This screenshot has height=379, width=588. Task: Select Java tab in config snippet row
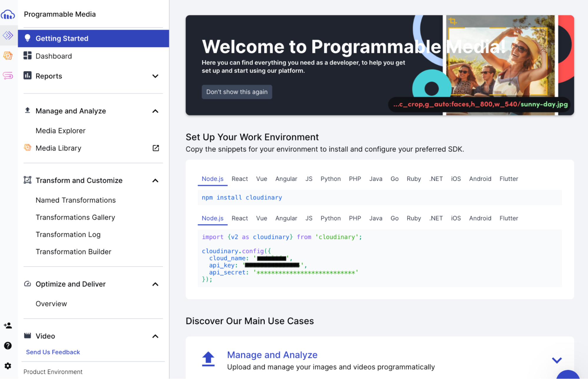pos(376,218)
